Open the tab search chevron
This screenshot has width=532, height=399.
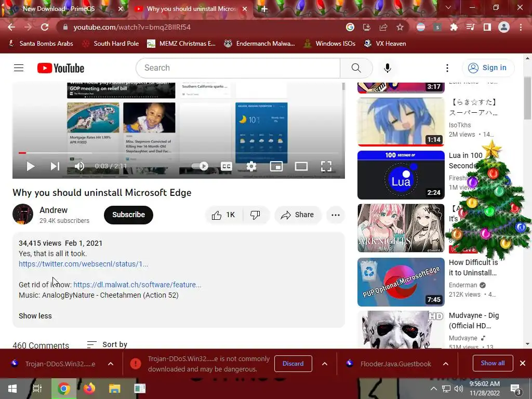click(448, 7)
